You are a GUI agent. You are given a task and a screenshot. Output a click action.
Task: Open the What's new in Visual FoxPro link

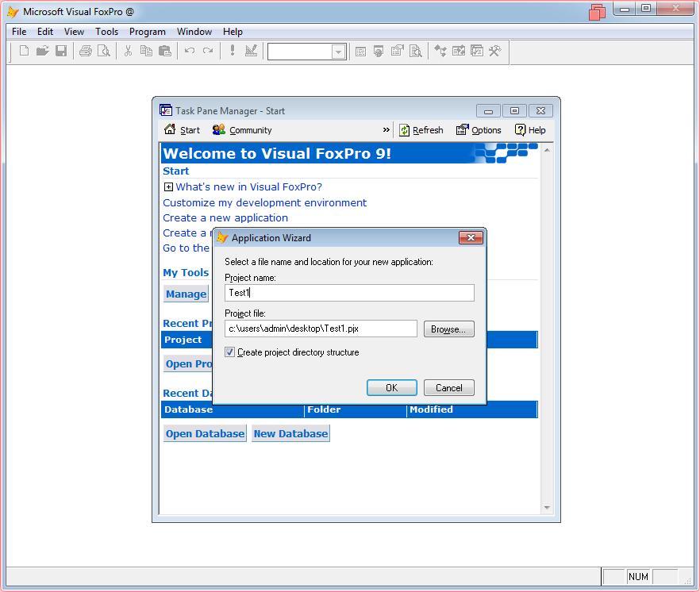click(248, 187)
